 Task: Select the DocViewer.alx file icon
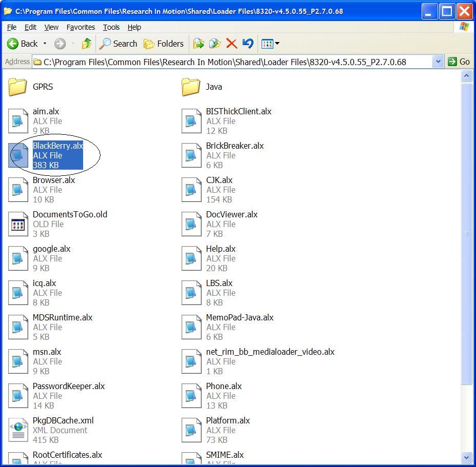191,224
